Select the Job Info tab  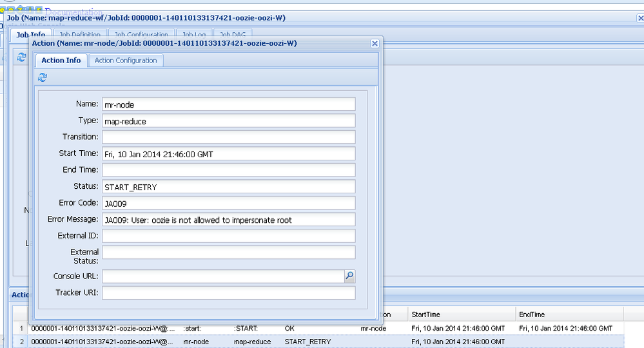click(x=31, y=34)
